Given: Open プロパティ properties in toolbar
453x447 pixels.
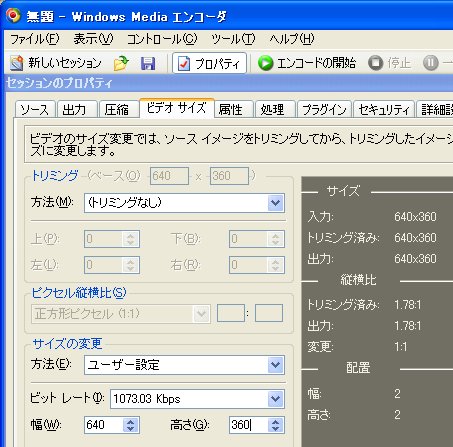Looking at the screenshot, I should (x=209, y=63).
